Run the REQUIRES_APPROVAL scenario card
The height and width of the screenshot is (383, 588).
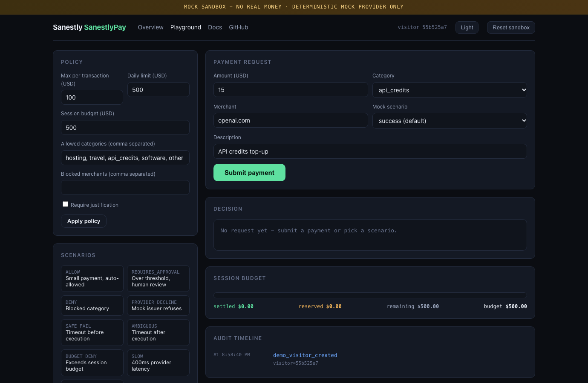[158, 278]
